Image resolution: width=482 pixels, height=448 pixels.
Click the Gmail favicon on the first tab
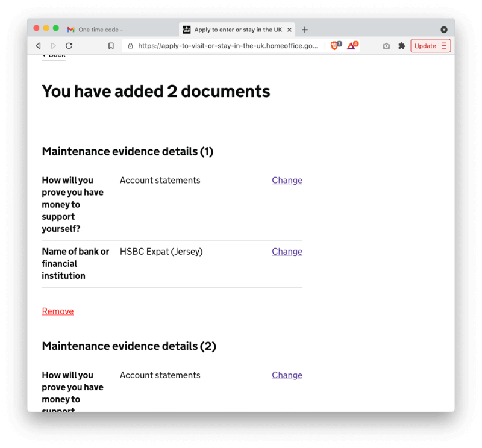(71, 30)
